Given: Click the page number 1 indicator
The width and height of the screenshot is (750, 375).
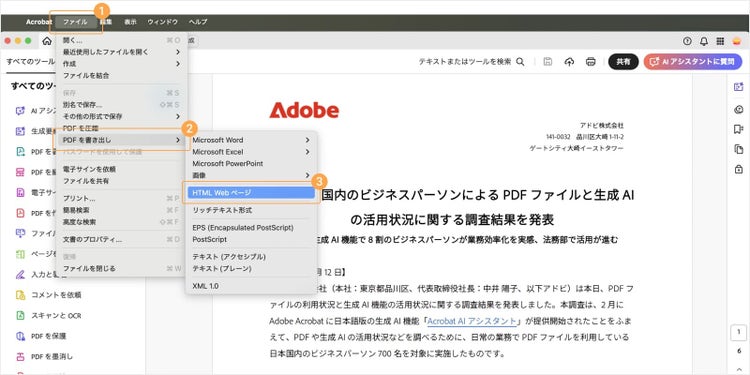Looking at the screenshot, I should [739, 331].
